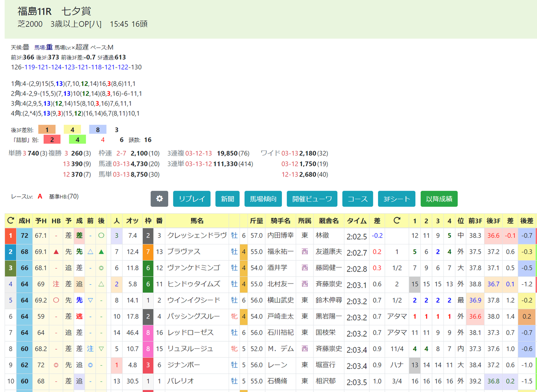This screenshot has height=392, width=537.
Task: Select horse name ヒンドゥタイムズ
Action: 193,284
